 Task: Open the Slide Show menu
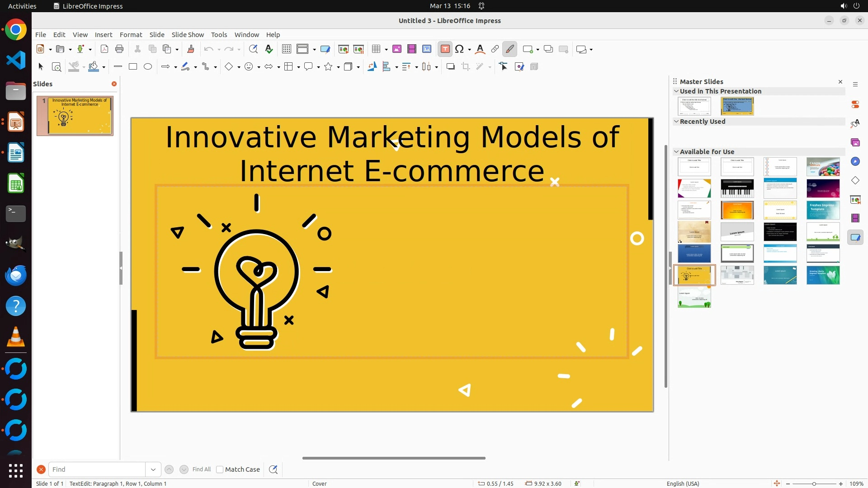point(188,35)
